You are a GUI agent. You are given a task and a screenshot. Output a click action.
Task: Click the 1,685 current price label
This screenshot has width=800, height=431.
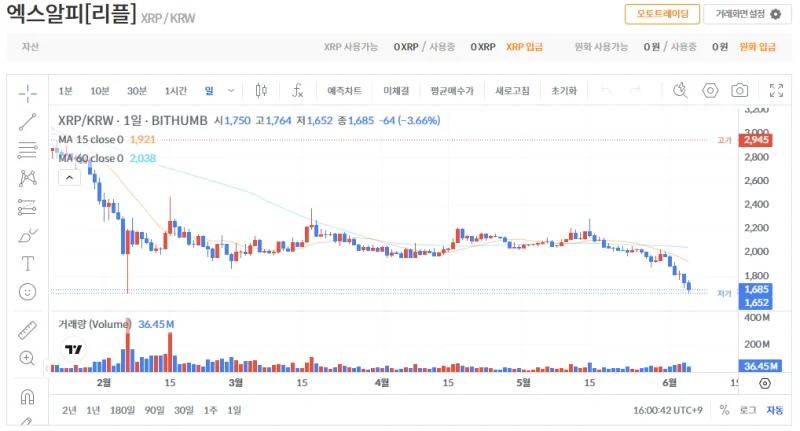pos(756,290)
